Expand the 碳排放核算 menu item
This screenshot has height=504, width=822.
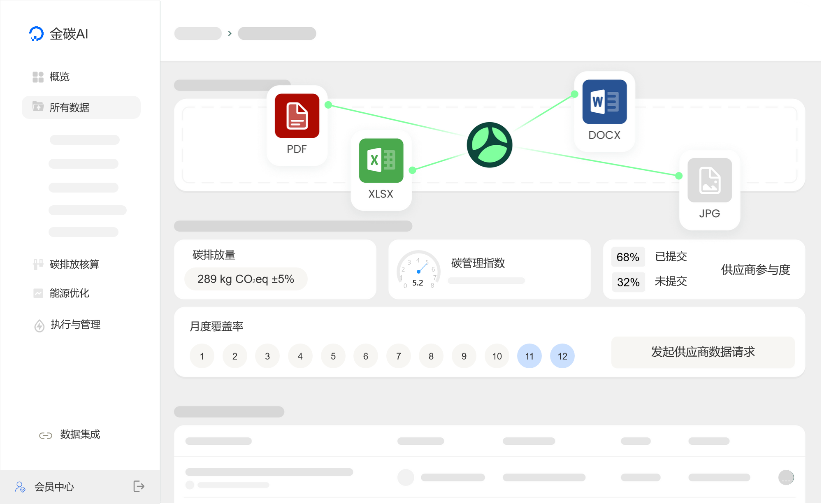(74, 264)
